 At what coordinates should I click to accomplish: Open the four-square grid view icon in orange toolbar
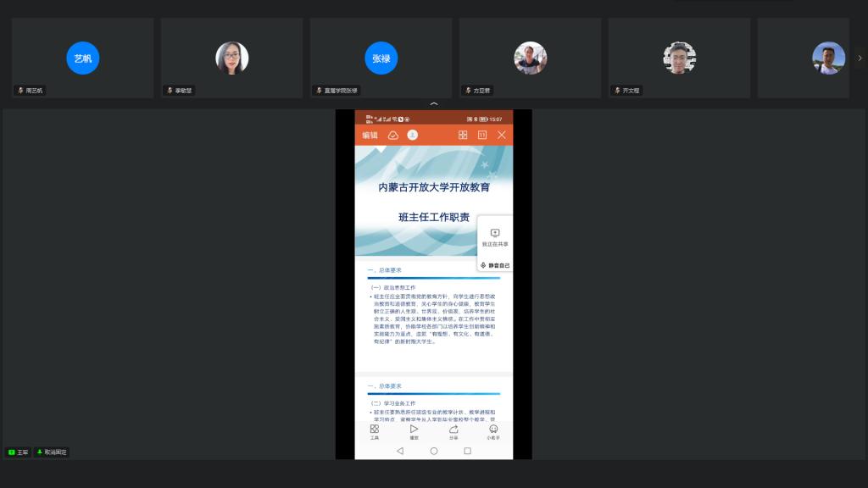463,135
